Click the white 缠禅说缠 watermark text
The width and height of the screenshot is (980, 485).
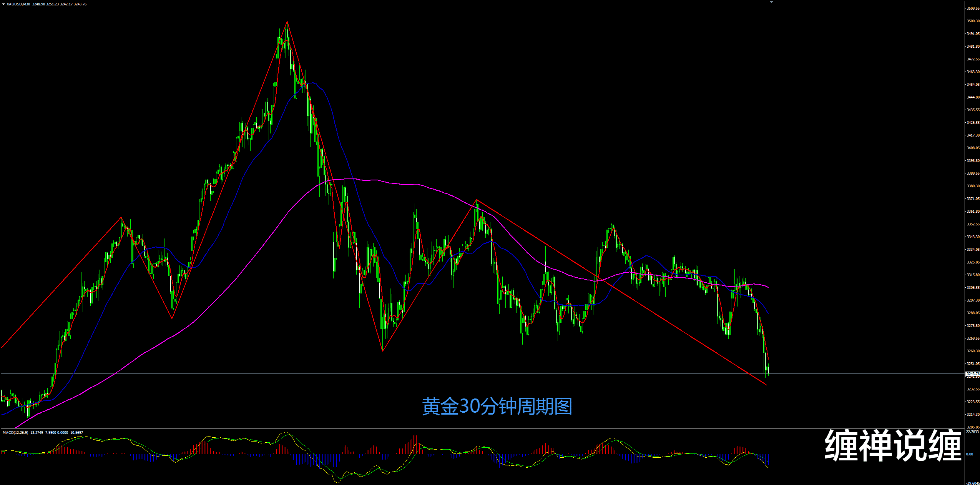(x=892, y=445)
